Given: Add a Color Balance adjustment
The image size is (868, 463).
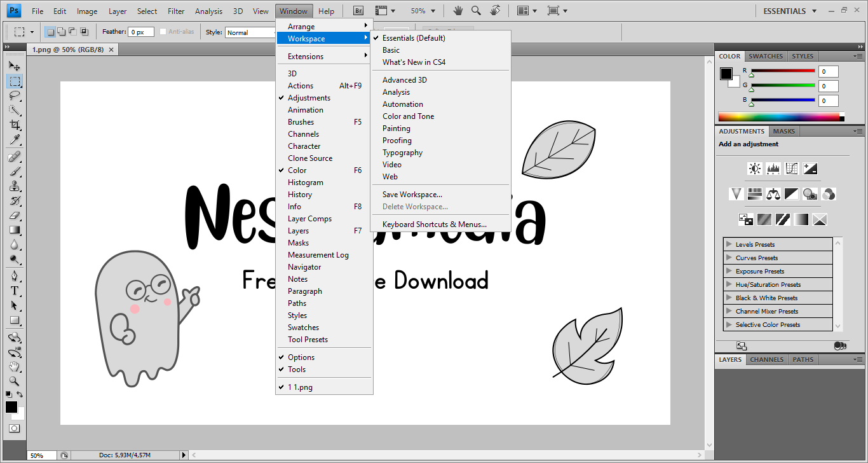Looking at the screenshot, I should (773, 194).
